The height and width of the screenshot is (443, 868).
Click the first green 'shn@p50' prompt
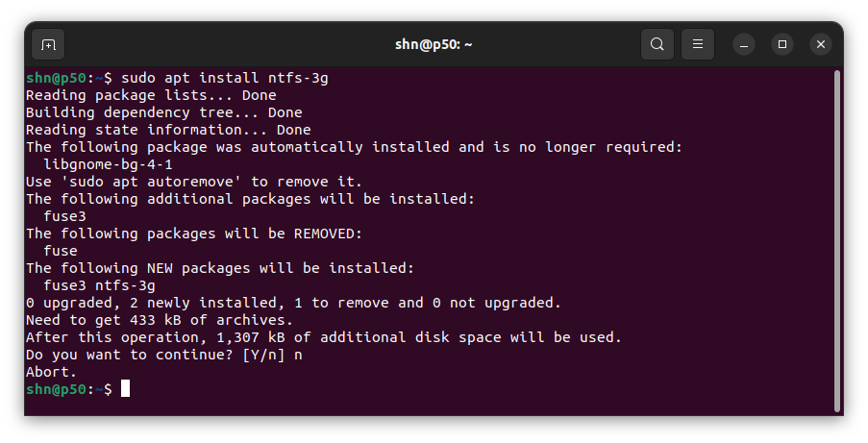[x=56, y=78]
